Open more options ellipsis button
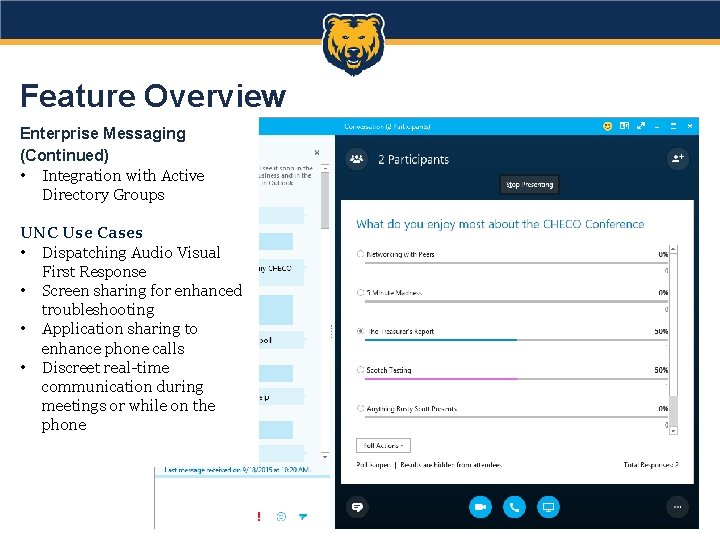 [677, 507]
